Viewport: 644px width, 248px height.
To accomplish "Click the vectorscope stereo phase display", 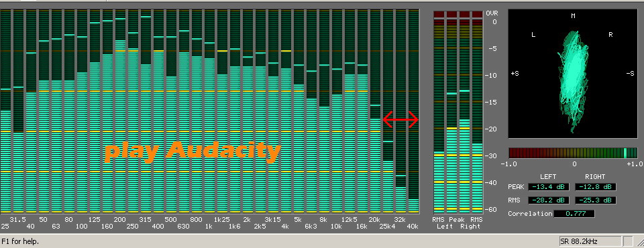I will 573,74.
